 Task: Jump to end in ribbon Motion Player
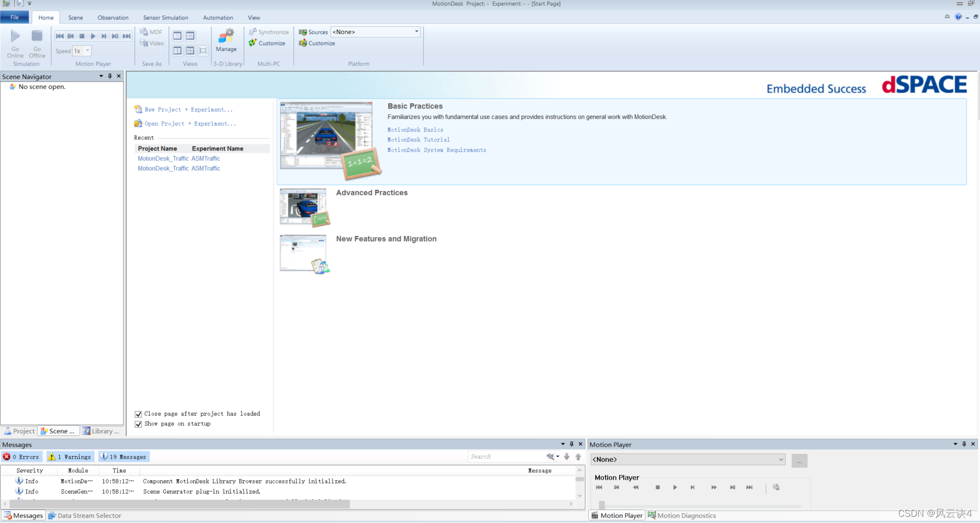click(127, 36)
